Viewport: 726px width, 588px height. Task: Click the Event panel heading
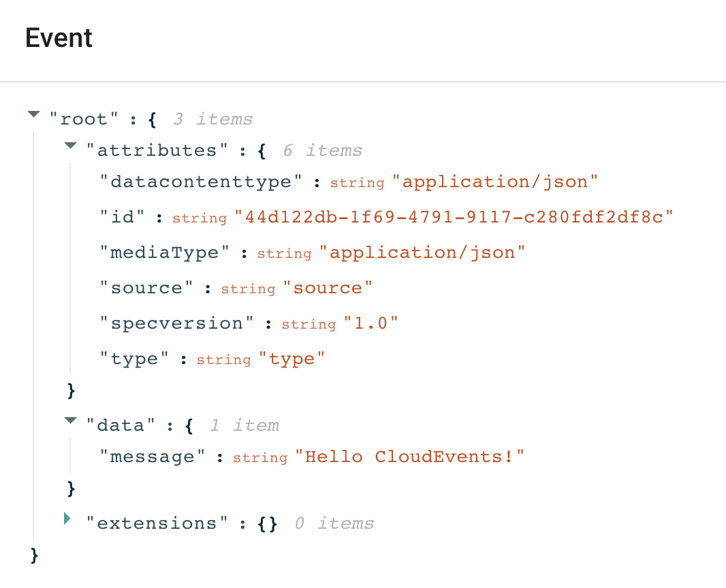point(59,38)
